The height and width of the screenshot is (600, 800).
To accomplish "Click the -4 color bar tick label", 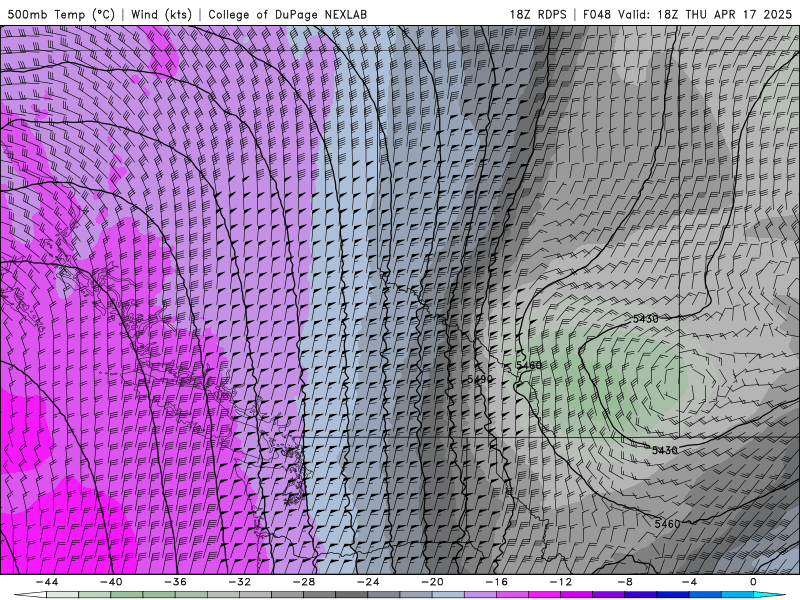I will click(x=689, y=582).
